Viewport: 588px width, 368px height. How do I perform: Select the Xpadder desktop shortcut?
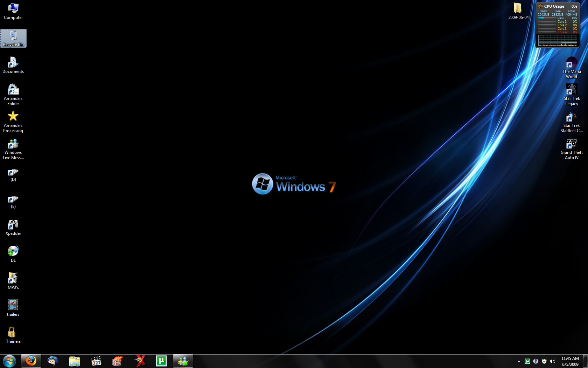click(13, 227)
